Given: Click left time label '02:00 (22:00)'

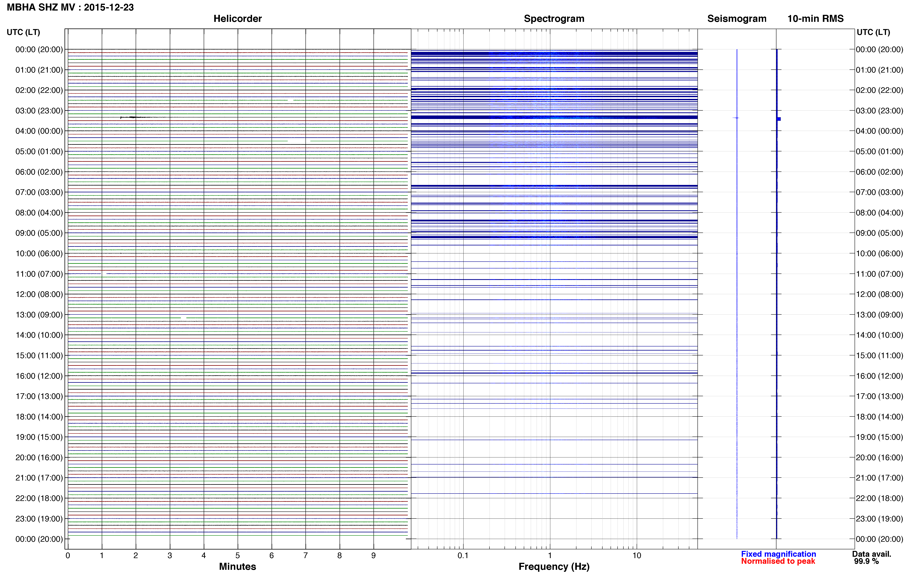Looking at the screenshot, I should 39,90.
